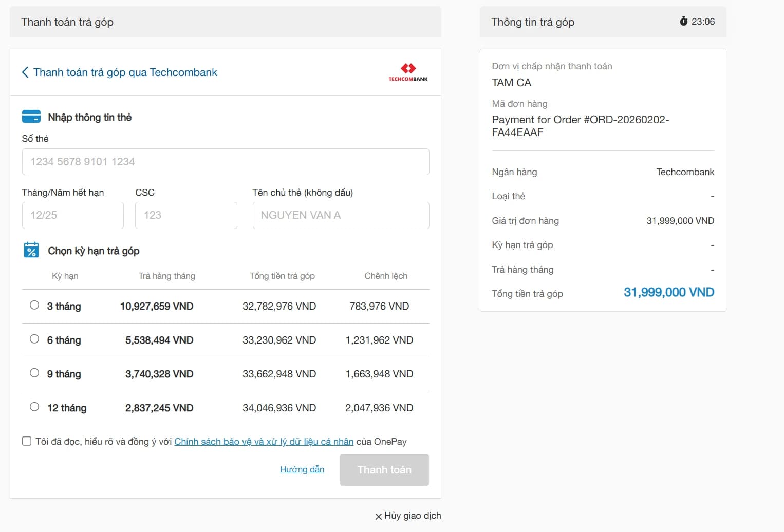Click the 33,662,948 VND total amount
Viewport: 784px width, 532px height.
coord(279,374)
